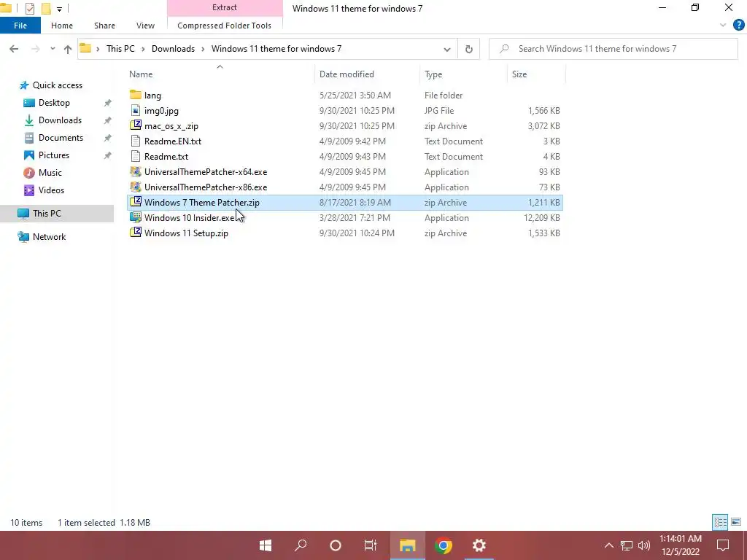Viewport: 747px width, 560px height.
Task: Open the Recent locations dropdown
Action: [x=53, y=49]
